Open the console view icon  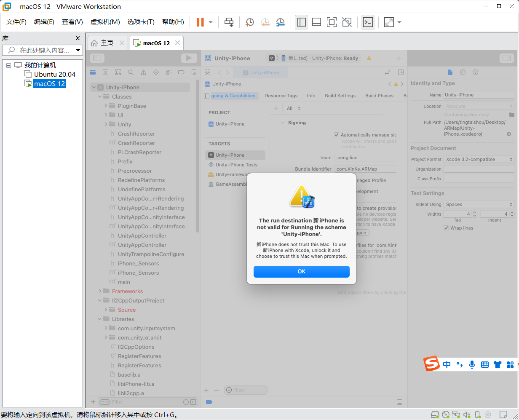[x=368, y=22]
